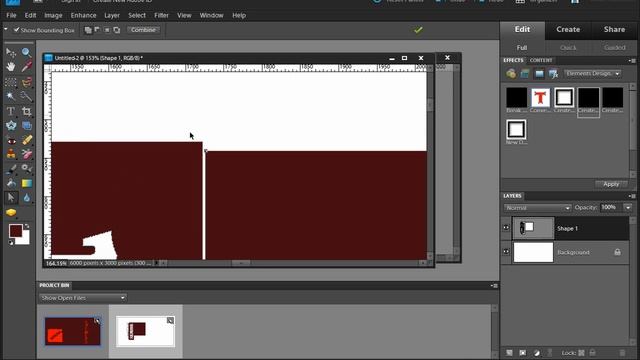
Task: Switch to the Share tab
Action: [x=614, y=29]
